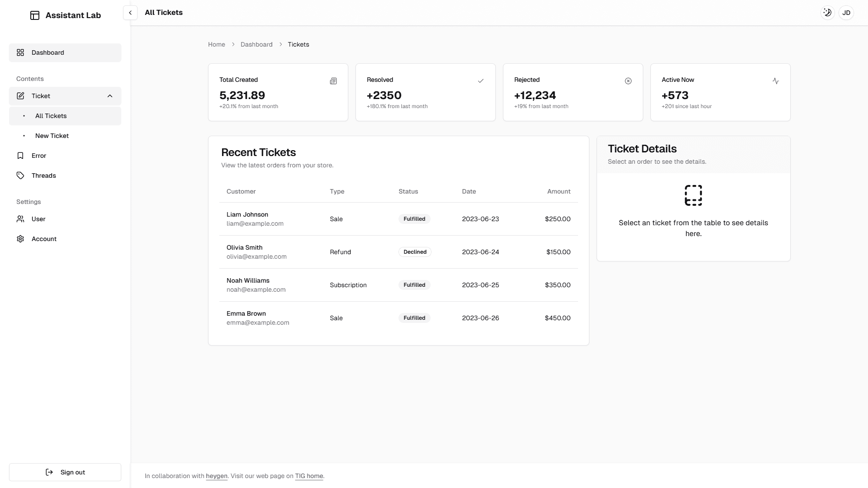The height and width of the screenshot is (488, 868).
Task: Click the Dashboard breadcrumb link
Action: point(256,44)
